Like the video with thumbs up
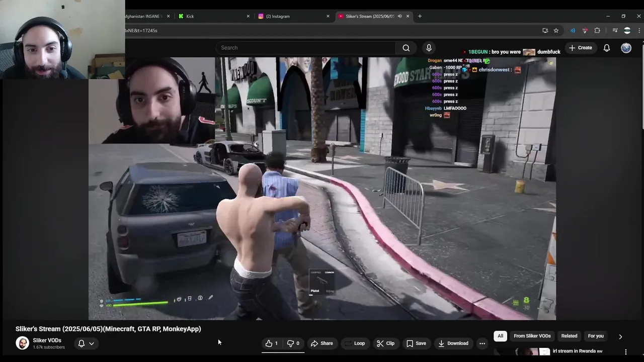Screen dimensions: 644x362 tap(272, 343)
